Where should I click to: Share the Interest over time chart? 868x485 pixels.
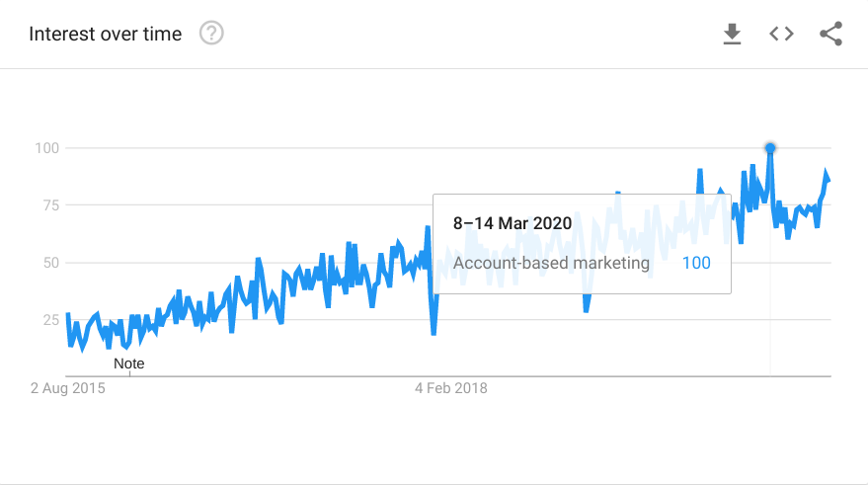[x=831, y=34]
